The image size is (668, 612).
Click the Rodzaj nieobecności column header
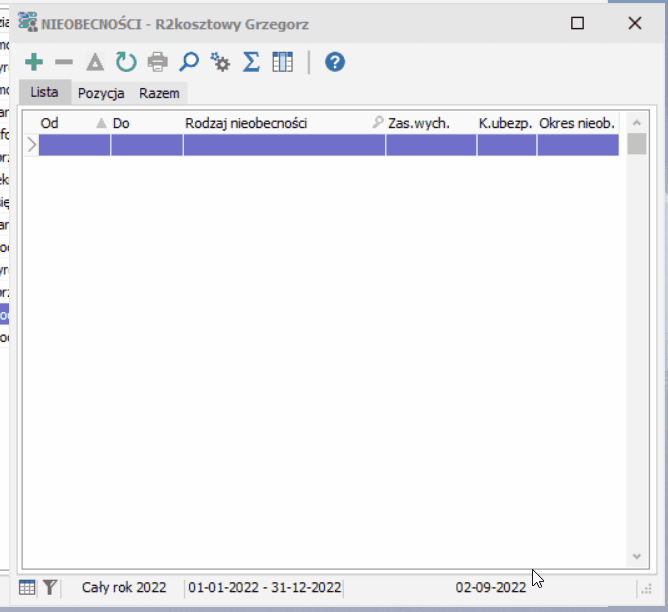246,124
